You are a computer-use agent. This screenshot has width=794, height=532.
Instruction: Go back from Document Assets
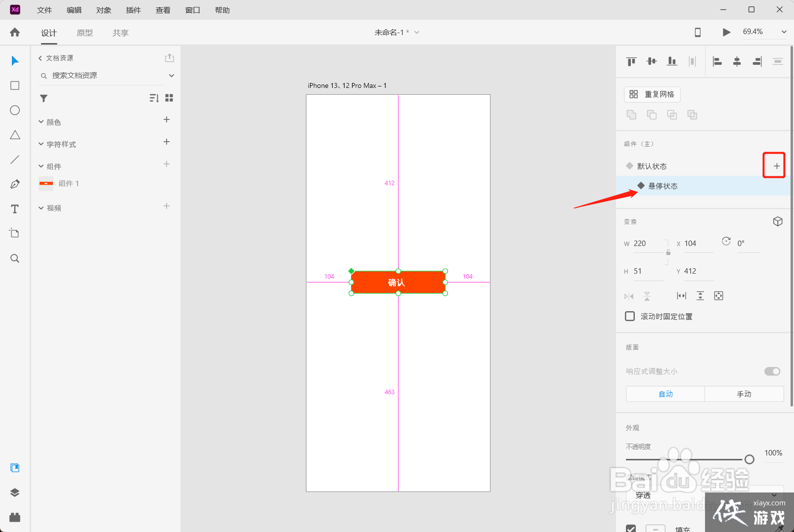pyautogui.click(x=40, y=58)
